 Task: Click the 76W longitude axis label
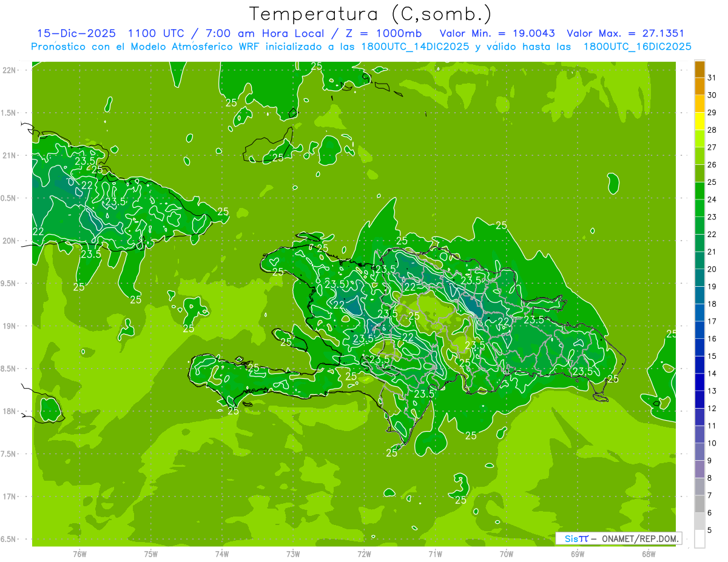(x=79, y=554)
